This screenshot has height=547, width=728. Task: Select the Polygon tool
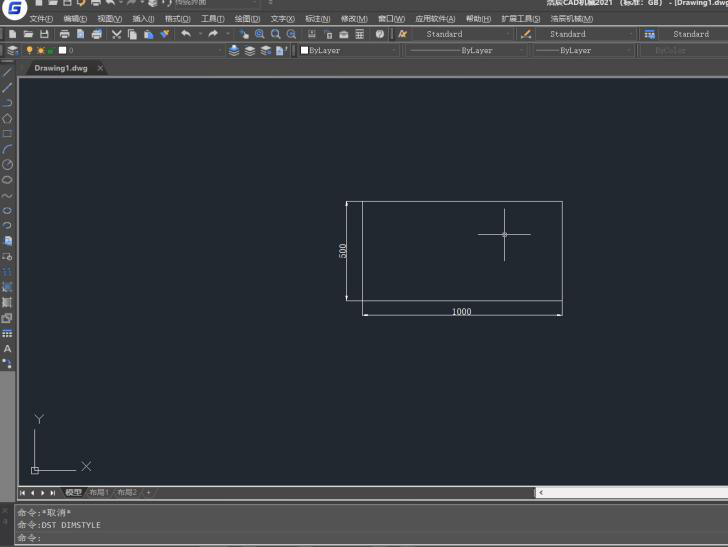(7, 118)
